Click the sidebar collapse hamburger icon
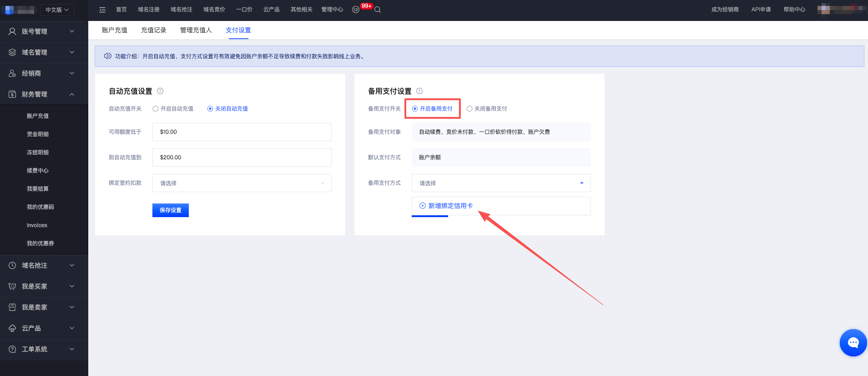This screenshot has height=376, width=868. pos(102,10)
